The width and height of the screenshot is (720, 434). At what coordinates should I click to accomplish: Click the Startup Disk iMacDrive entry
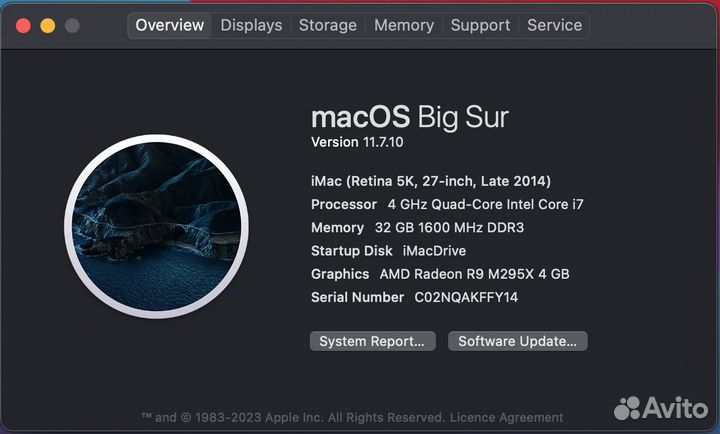[388, 251]
